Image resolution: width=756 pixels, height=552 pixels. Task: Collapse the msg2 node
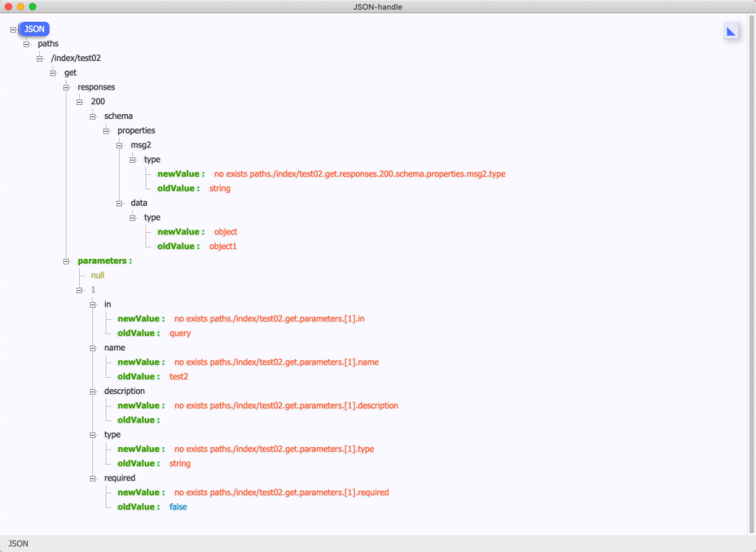[x=119, y=145]
